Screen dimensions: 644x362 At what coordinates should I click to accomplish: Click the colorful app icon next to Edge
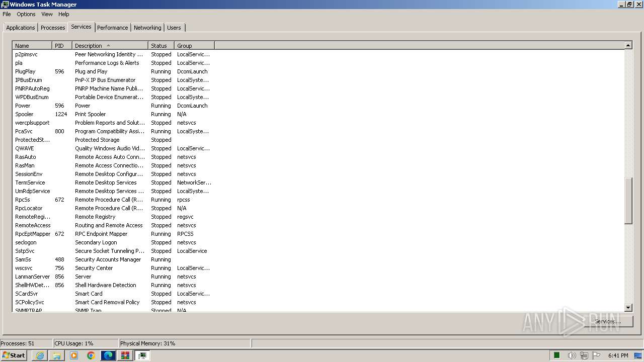pos(125,355)
